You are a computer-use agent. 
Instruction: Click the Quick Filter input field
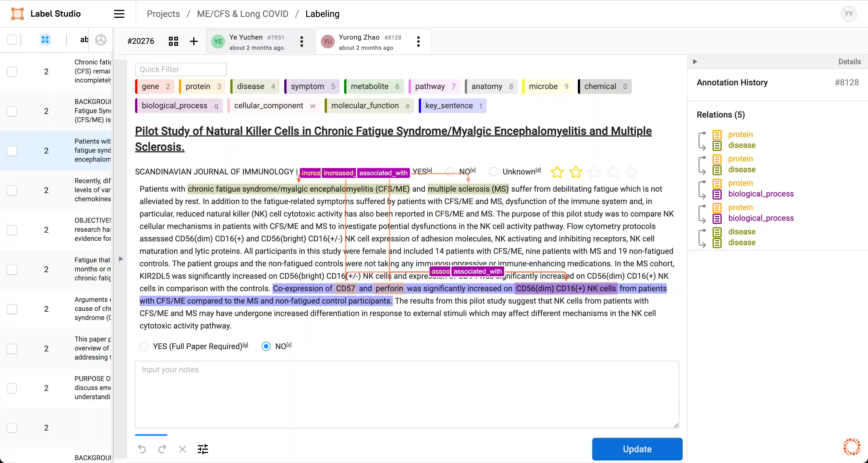pos(181,69)
